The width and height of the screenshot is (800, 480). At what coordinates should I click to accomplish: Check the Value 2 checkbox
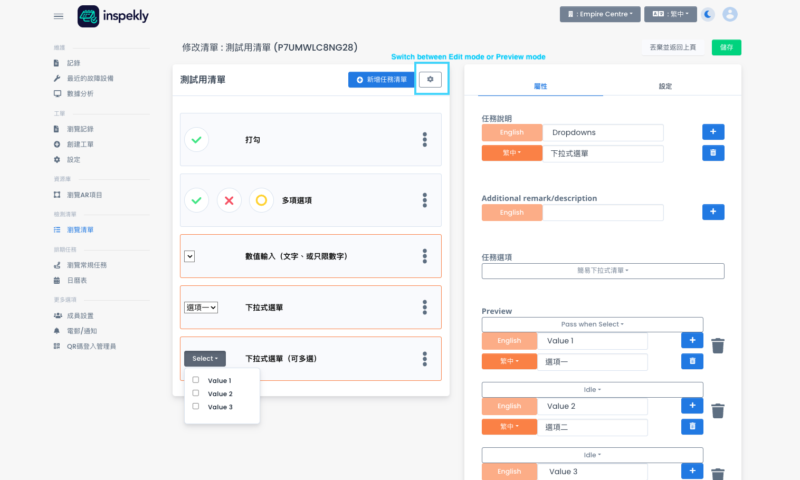point(196,393)
